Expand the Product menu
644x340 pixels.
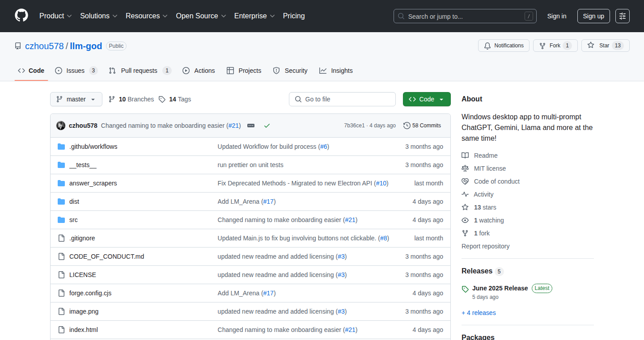point(55,16)
